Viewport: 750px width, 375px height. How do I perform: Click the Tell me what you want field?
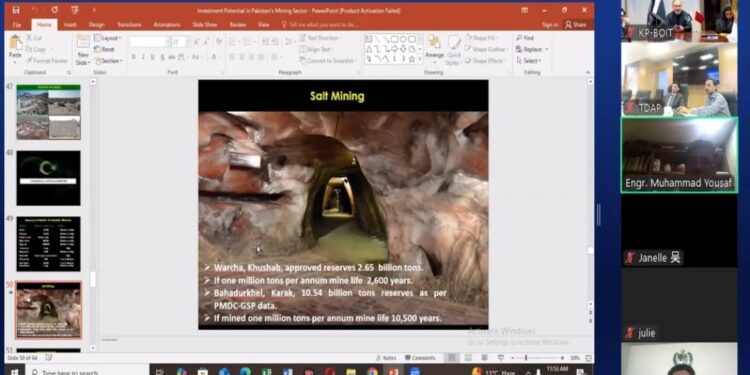(x=320, y=24)
